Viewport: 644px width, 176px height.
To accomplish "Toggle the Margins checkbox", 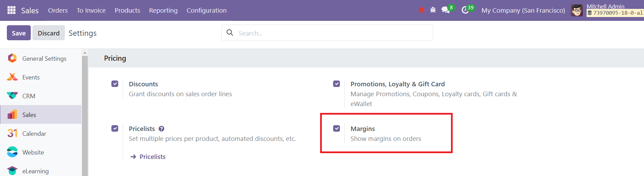I will pos(337,128).
